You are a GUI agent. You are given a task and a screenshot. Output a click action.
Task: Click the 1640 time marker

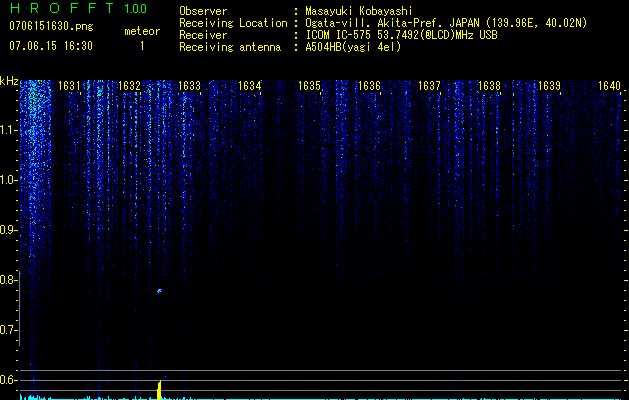609,86
